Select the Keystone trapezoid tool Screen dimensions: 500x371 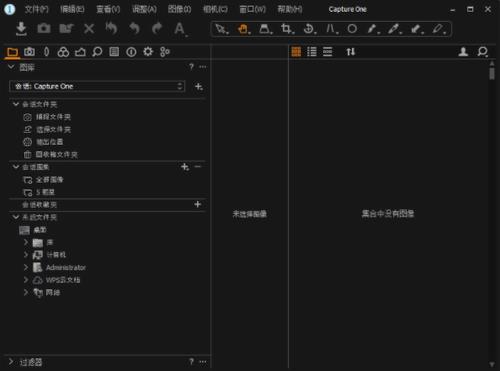click(x=266, y=29)
